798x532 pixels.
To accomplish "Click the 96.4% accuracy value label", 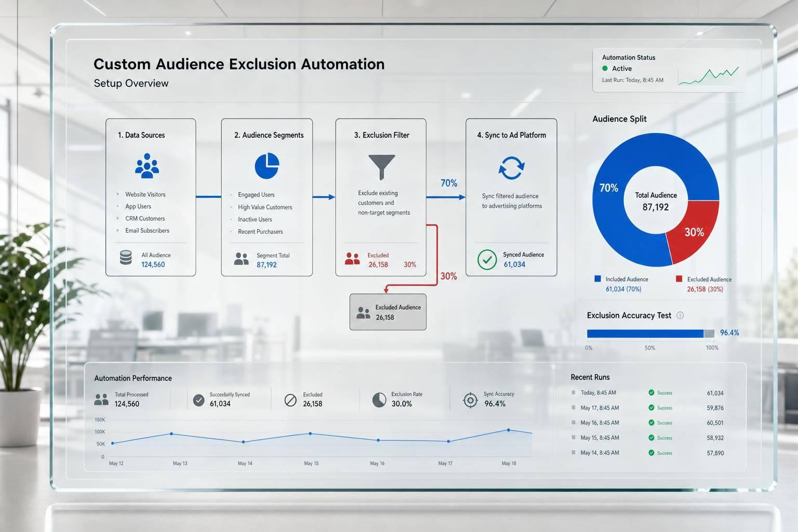I will [x=729, y=333].
